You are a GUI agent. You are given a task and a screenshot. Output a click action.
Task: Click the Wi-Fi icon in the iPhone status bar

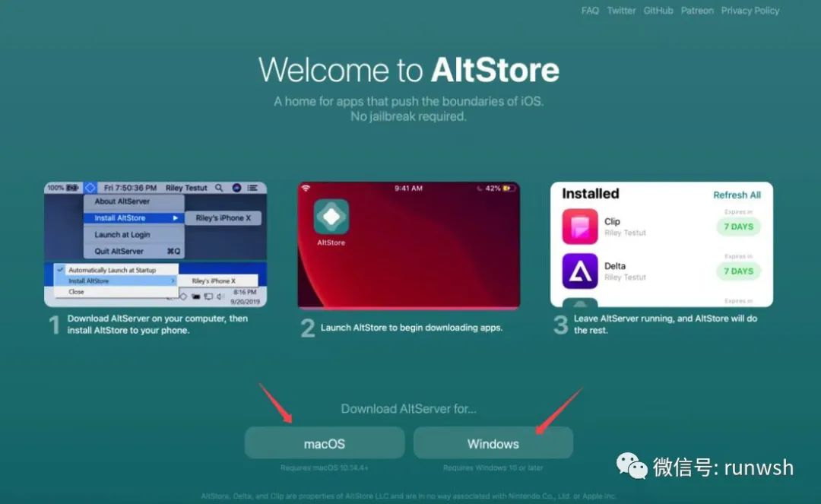(x=306, y=188)
